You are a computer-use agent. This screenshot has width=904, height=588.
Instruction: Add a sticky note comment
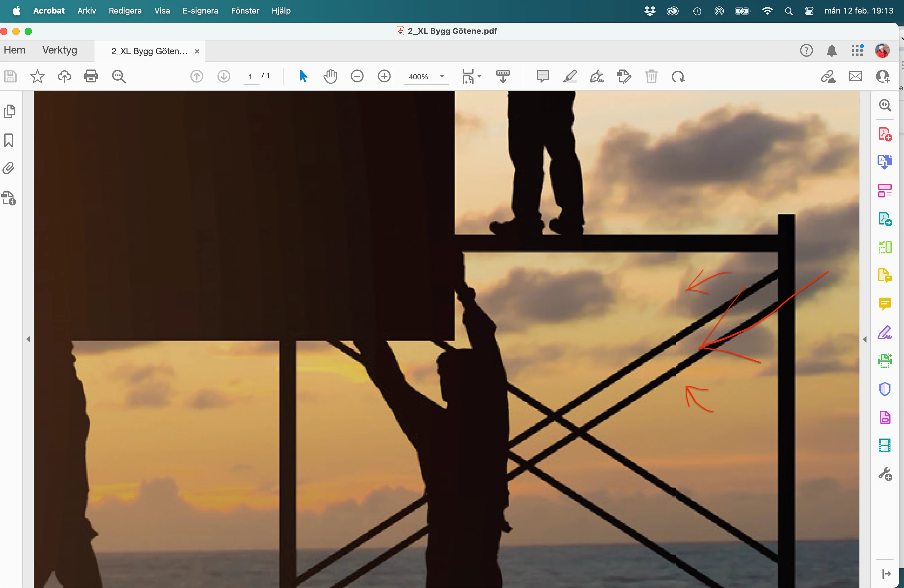542,76
